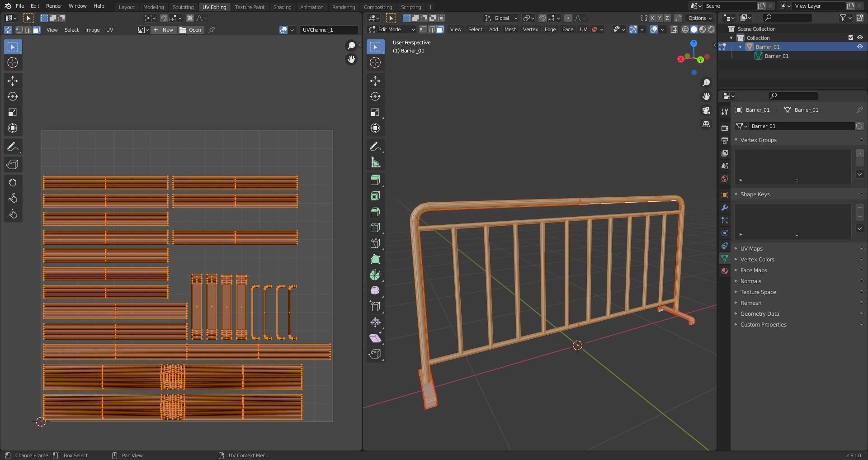This screenshot has height=460, width=868.
Task: Open the Material properties tab
Action: click(725, 271)
